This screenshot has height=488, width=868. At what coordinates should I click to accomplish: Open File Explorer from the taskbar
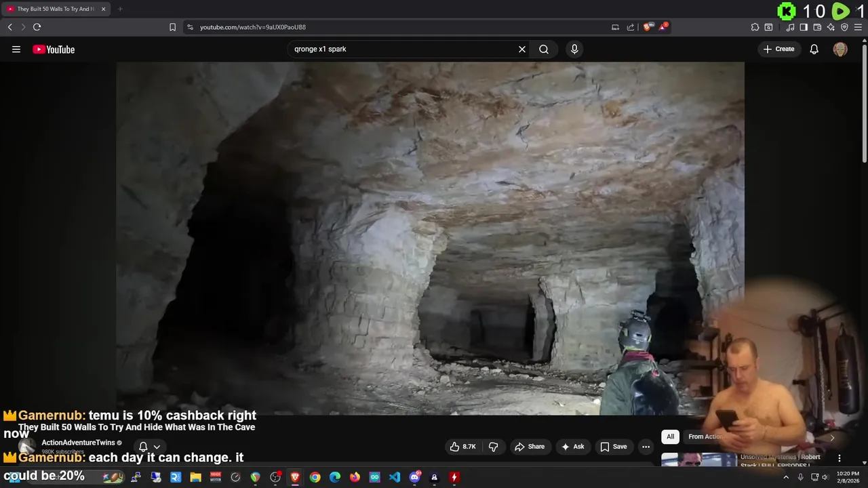195,477
